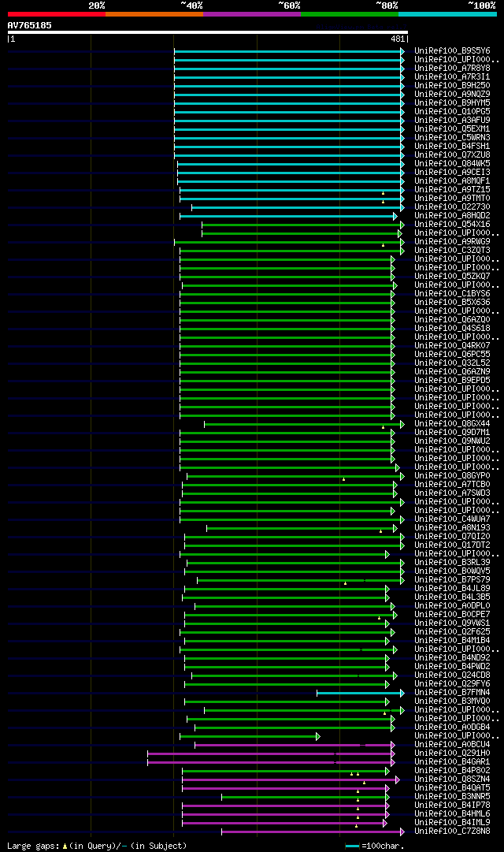Select hit label UniRef100_Q8SZN4
This screenshot has height=852, width=504.
pos(452,779)
